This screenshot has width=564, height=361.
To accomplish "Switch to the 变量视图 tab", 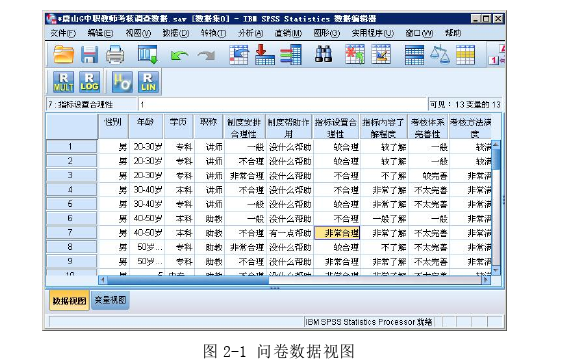I will [110, 300].
